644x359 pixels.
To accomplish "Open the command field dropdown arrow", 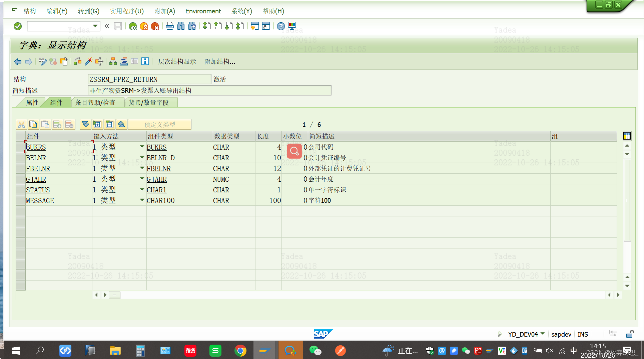I will [x=95, y=26].
